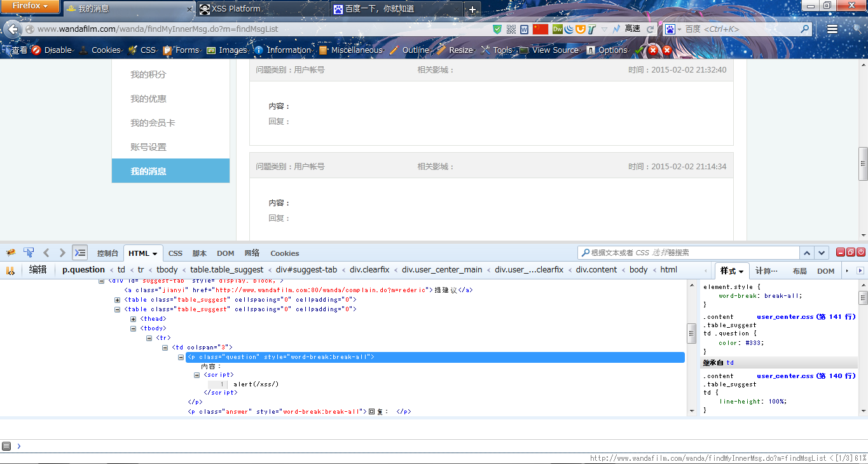Viewport: 868px width, 464px height.
Task: Click the green checkmark validation icon
Action: (639, 50)
